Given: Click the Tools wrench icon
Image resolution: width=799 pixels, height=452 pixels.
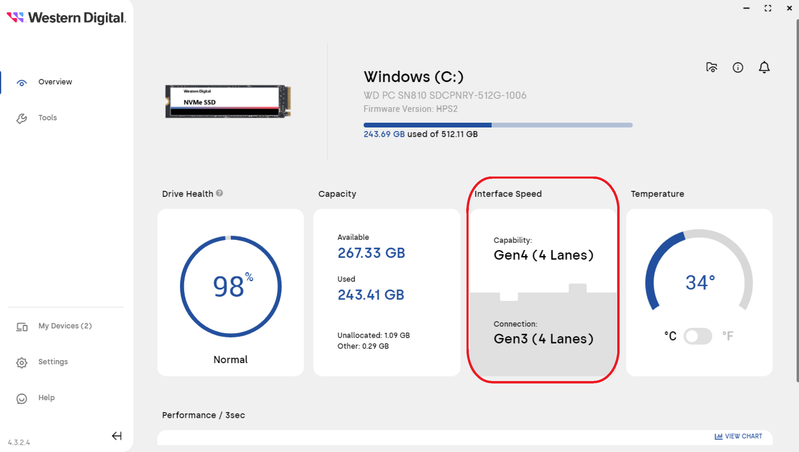Looking at the screenshot, I should 22,119.
